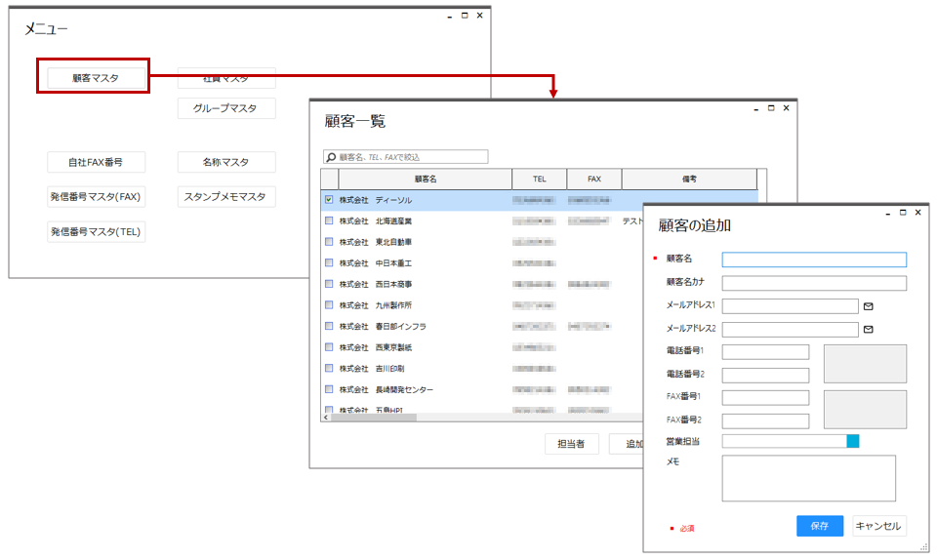The image size is (937, 560).
Task: Select the 株式会社 東北自動車 row text
Action: tap(375, 242)
